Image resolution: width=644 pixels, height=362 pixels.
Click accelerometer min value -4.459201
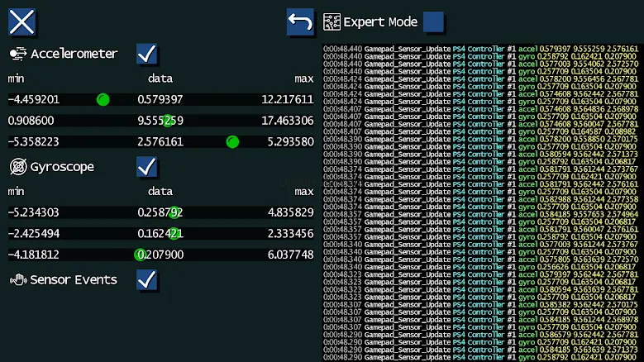34,99
